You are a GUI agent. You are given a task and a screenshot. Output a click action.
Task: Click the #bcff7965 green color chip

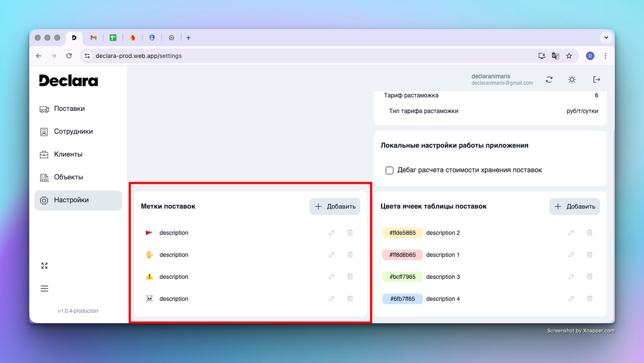point(402,277)
